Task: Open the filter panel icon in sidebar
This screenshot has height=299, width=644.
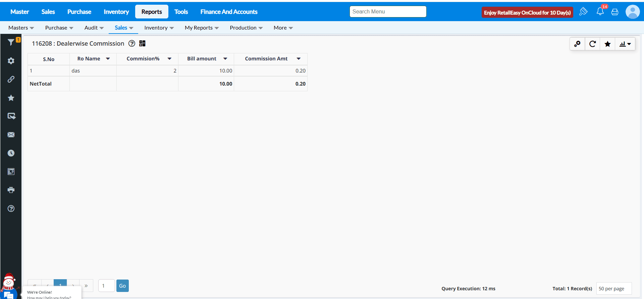Action: (x=11, y=42)
